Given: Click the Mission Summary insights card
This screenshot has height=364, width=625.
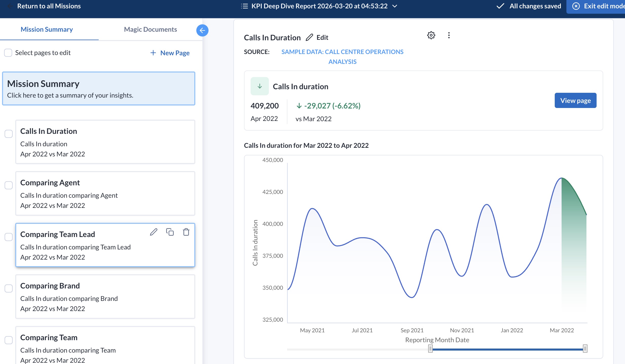Looking at the screenshot, I should tap(99, 88).
